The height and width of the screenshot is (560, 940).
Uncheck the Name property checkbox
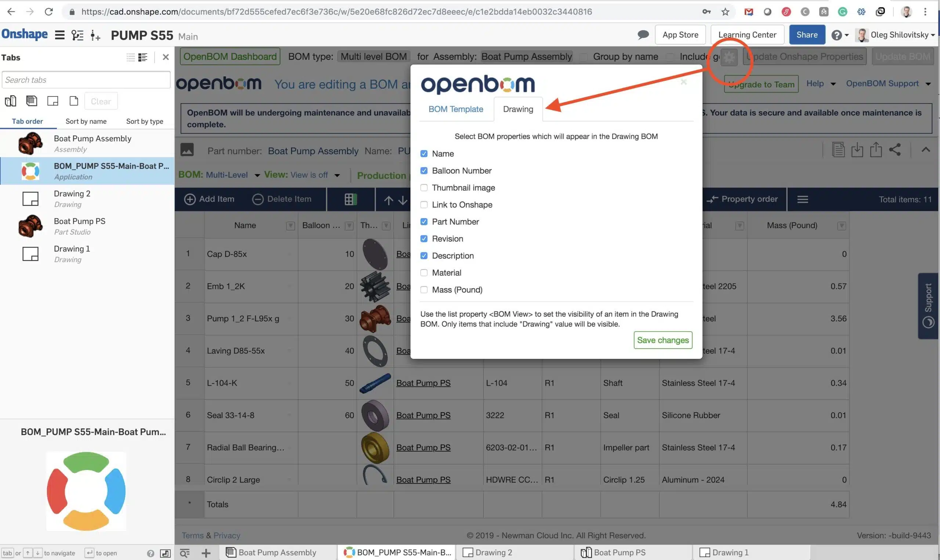424,153
